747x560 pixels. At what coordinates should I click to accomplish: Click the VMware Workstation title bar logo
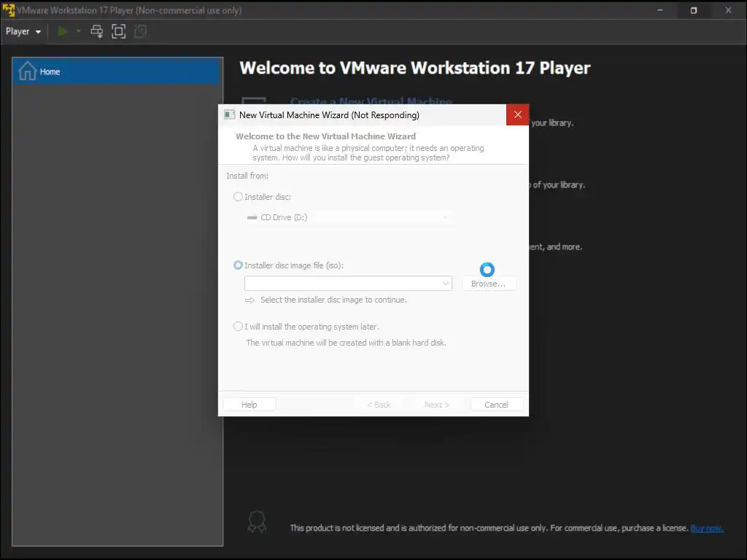[x=8, y=10]
